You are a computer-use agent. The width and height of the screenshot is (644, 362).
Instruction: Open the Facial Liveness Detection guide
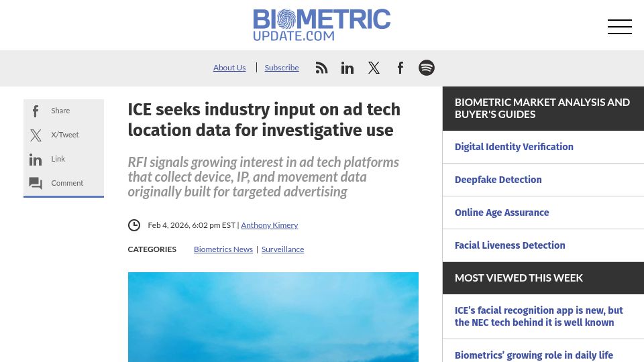tap(510, 245)
